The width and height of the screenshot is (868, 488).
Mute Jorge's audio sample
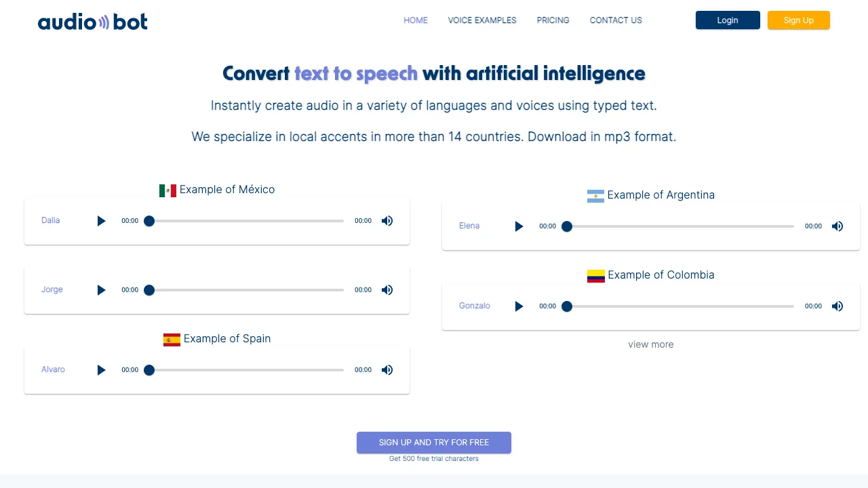(x=387, y=290)
